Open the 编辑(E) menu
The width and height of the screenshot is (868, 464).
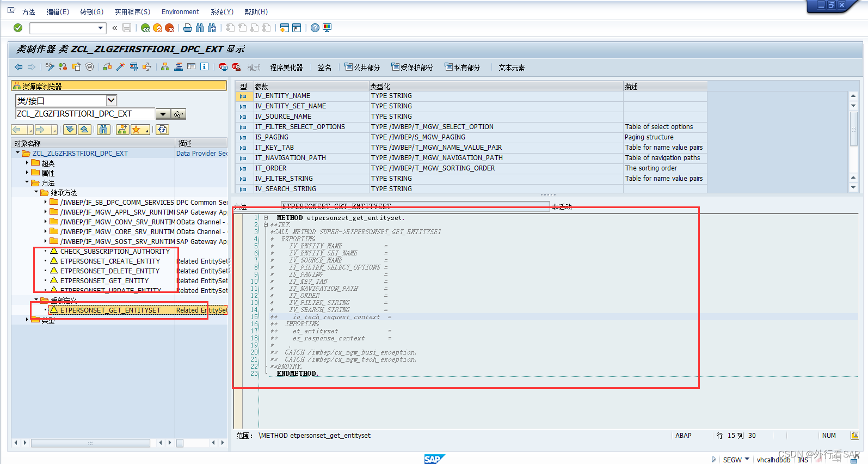[58, 12]
